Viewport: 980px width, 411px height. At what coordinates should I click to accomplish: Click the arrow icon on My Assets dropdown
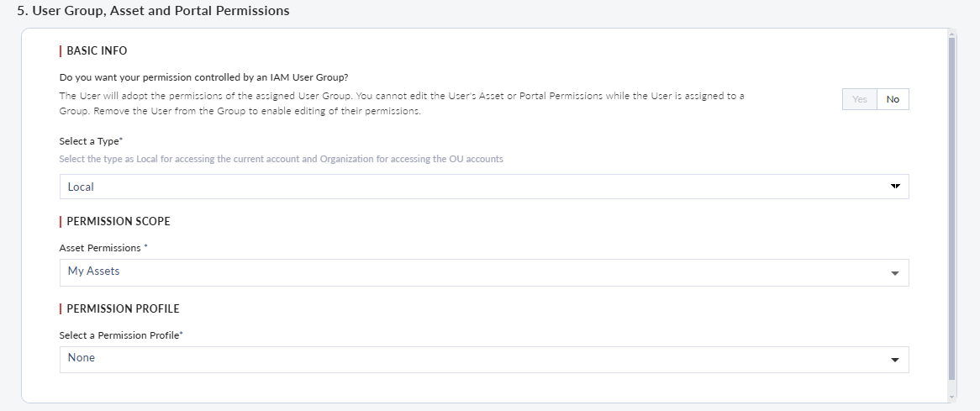pos(894,273)
